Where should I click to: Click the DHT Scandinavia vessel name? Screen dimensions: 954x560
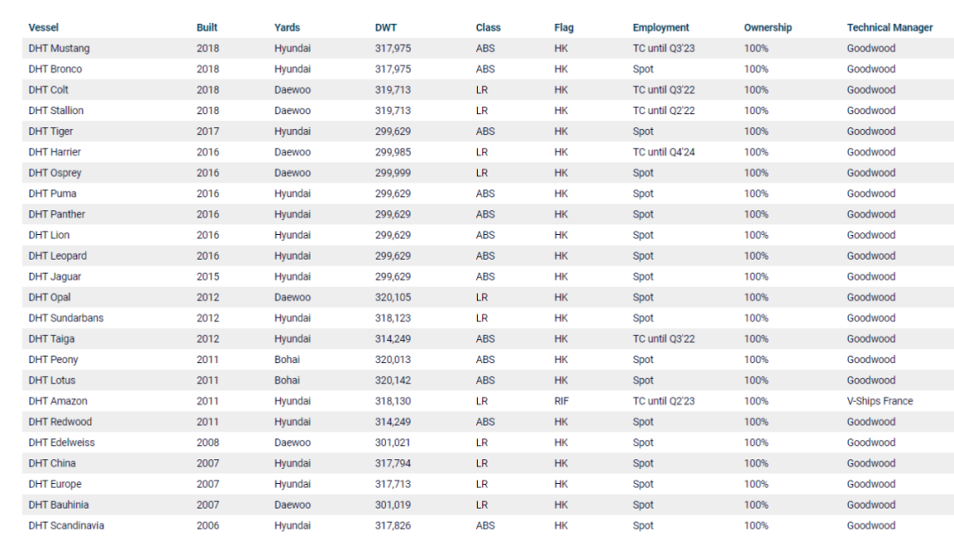[66, 526]
